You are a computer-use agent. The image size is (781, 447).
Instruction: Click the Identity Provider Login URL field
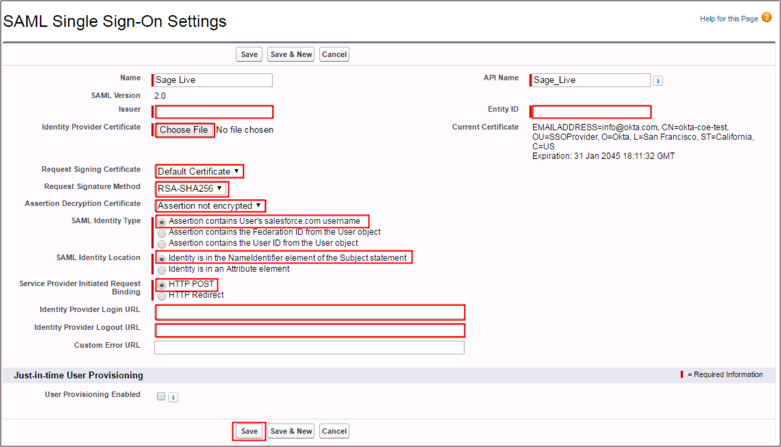[x=309, y=313]
